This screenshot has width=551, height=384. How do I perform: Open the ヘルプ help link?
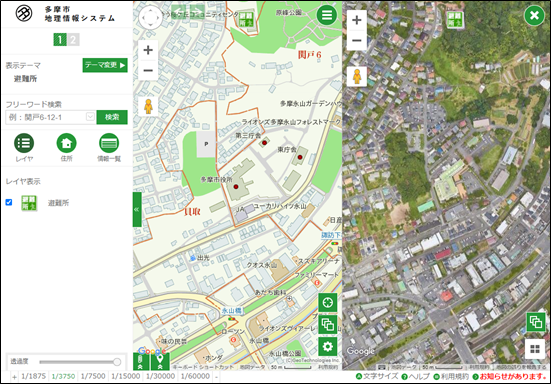[x=415, y=377]
